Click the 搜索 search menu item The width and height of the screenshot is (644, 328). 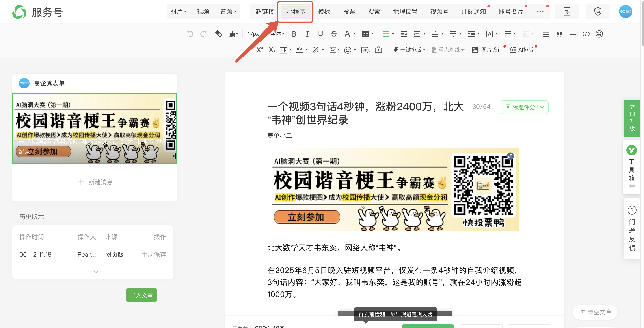(x=374, y=11)
